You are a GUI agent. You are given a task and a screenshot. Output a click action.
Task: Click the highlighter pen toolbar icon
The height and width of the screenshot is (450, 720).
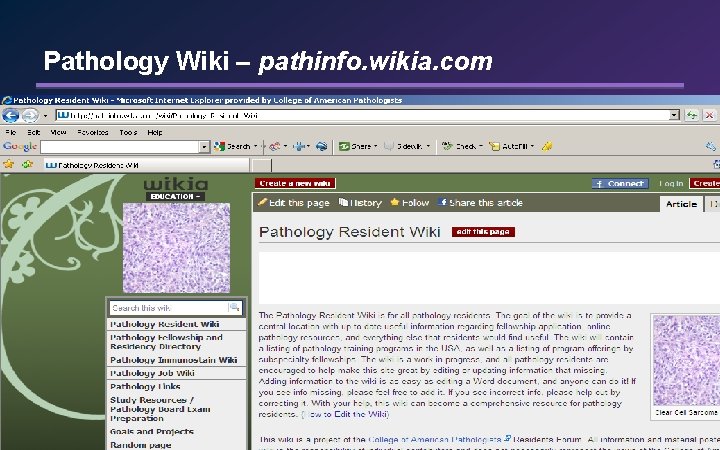pos(546,146)
